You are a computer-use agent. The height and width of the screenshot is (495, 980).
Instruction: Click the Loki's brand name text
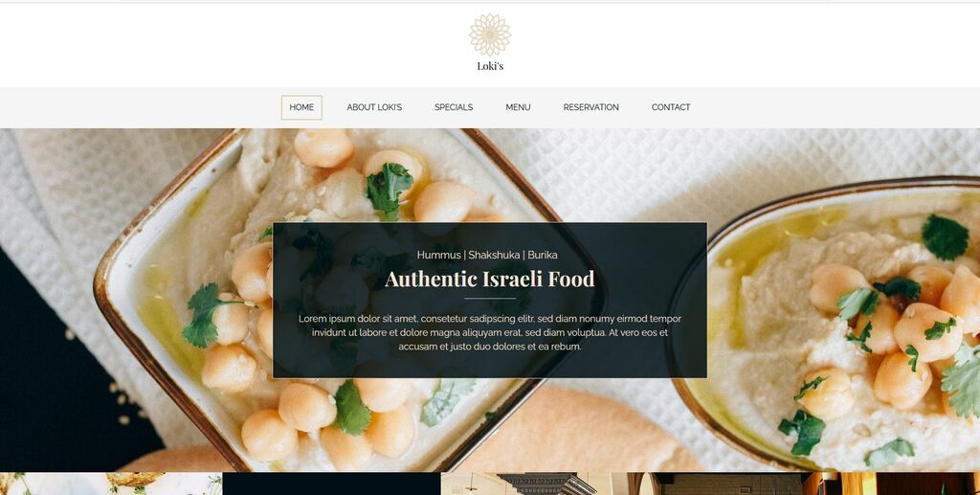click(x=490, y=66)
